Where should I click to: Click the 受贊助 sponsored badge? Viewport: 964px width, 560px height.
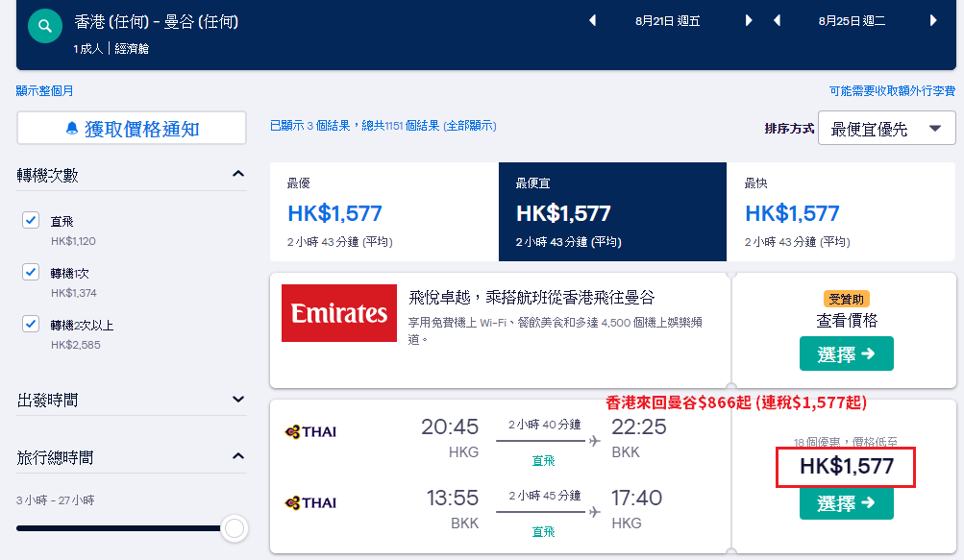tap(846, 299)
